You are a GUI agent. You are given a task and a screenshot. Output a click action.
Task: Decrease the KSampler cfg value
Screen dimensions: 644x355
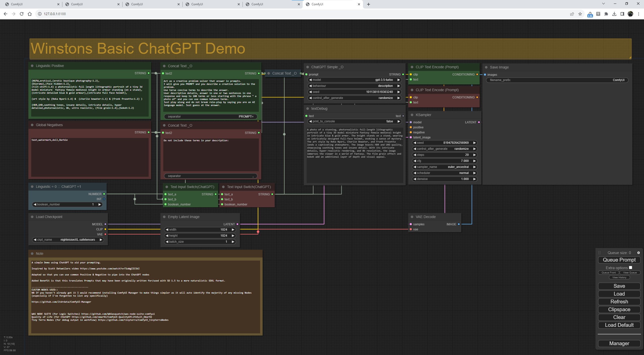point(415,161)
